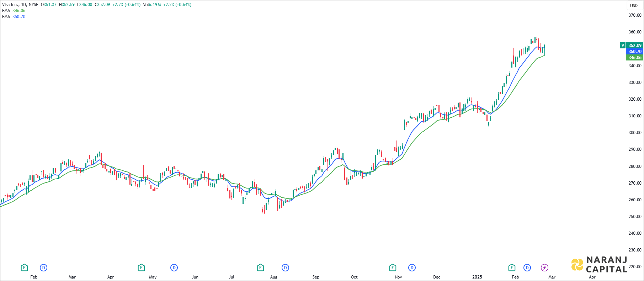Click the 320.00 price axis label
This screenshot has height=281, width=644.
click(x=635, y=99)
